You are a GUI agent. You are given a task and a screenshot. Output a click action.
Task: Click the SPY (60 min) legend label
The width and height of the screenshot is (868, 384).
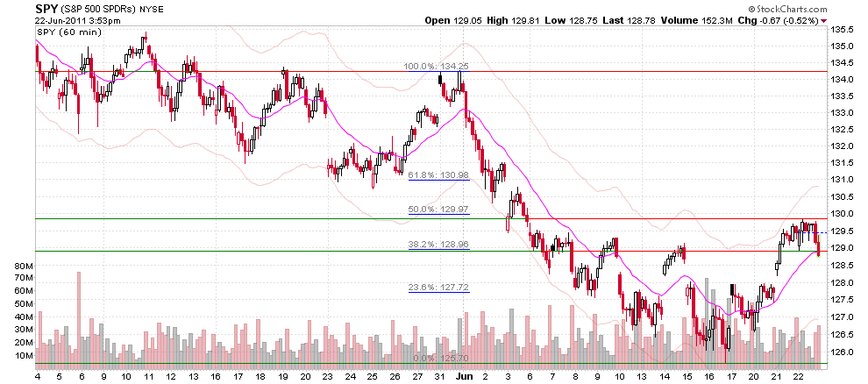[69, 32]
